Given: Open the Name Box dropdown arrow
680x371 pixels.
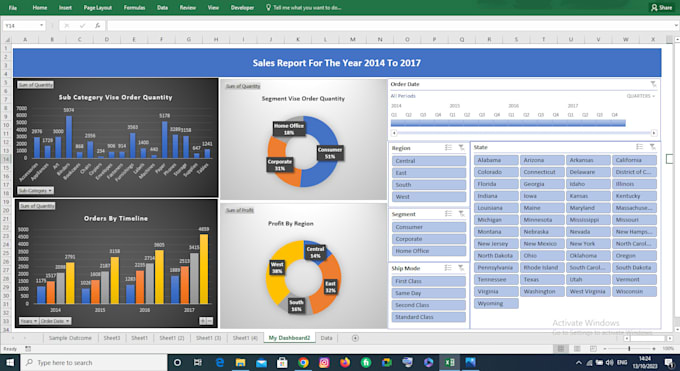Looking at the screenshot, I should (42, 26).
